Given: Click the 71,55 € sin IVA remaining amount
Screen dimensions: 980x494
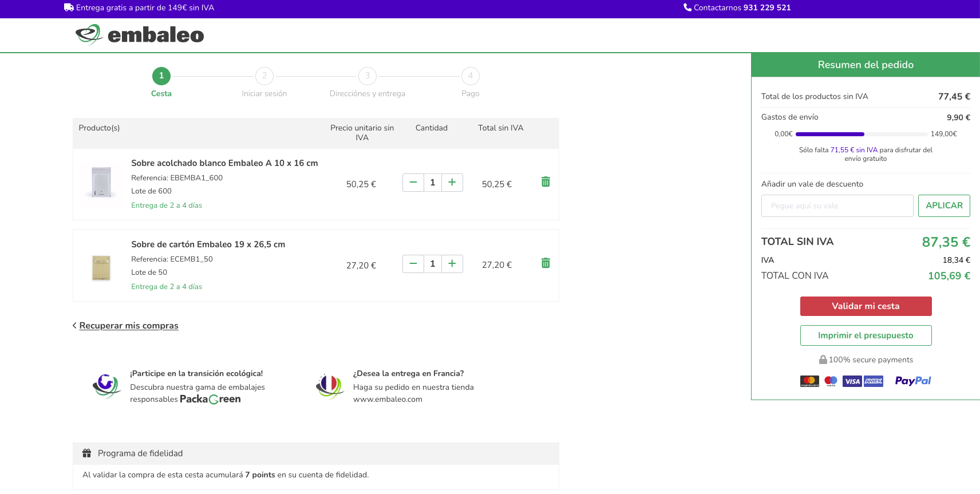Looking at the screenshot, I should [853, 150].
